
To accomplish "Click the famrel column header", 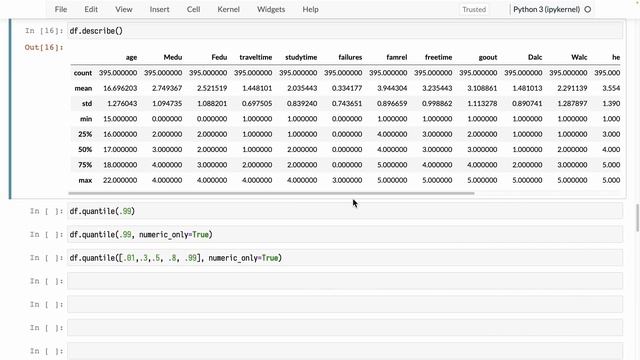I will (x=397, y=58).
